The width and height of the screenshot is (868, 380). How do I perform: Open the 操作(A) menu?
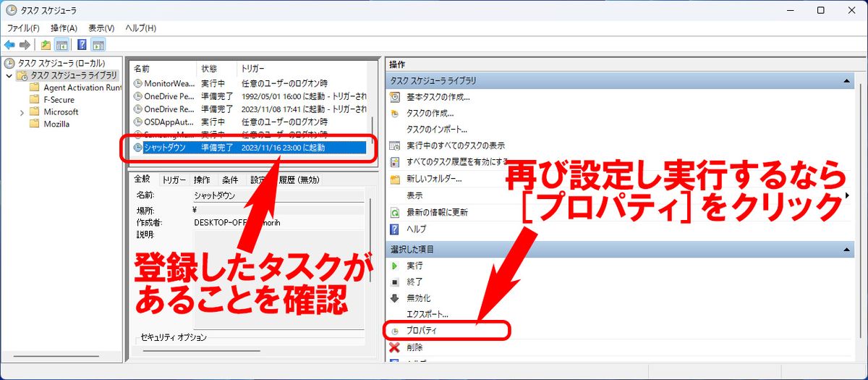[x=64, y=28]
